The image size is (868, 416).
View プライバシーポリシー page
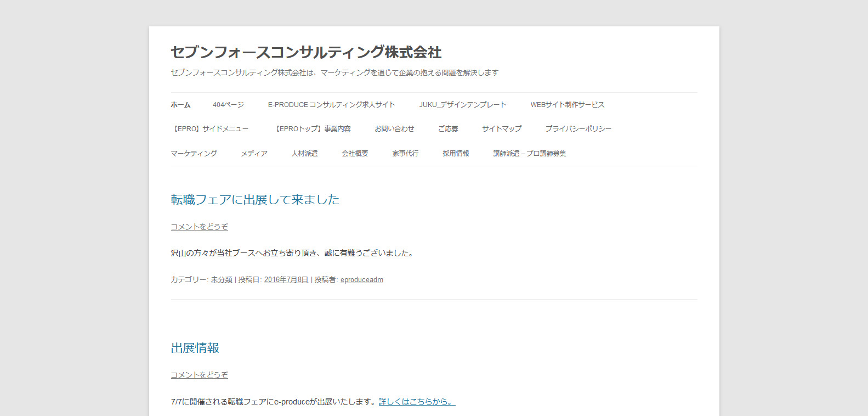(x=578, y=129)
